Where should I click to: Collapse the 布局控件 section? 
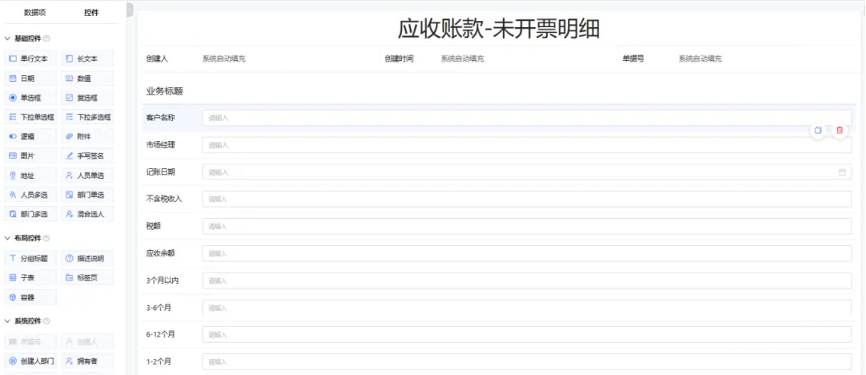tap(8, 238)
